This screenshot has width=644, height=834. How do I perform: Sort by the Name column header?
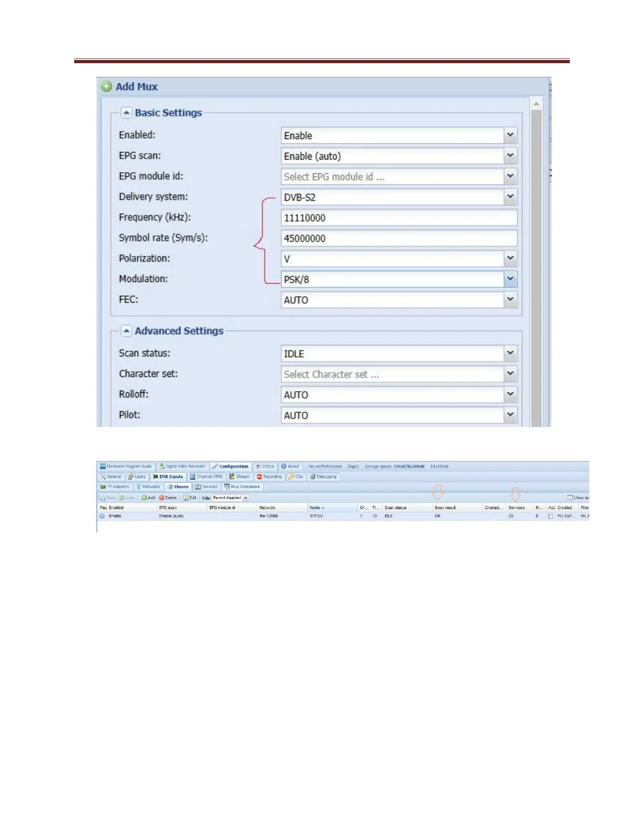click(333, 508)
